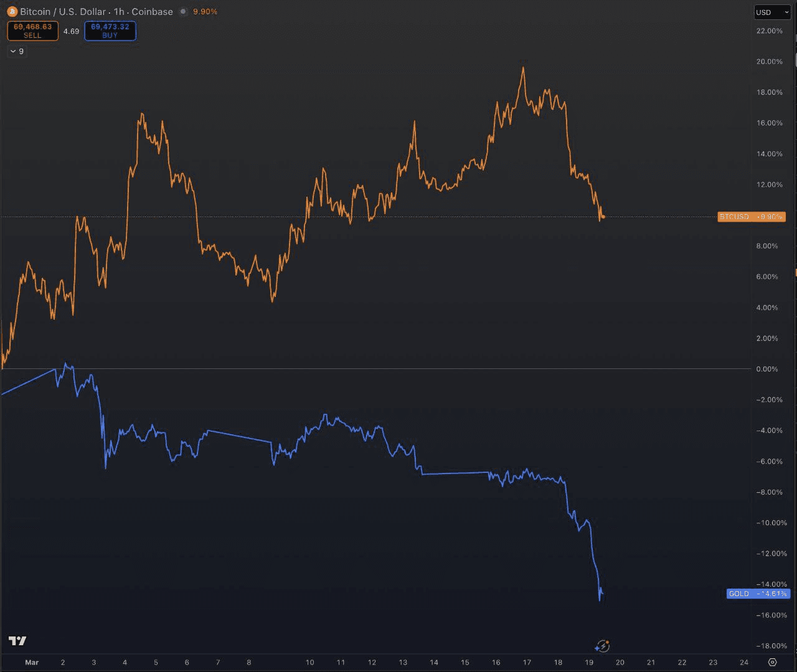Open chart settings hexagon gear icon
The width and height of the screenshot is (797, 672).
pyautogui.click(x=773, y=662)
